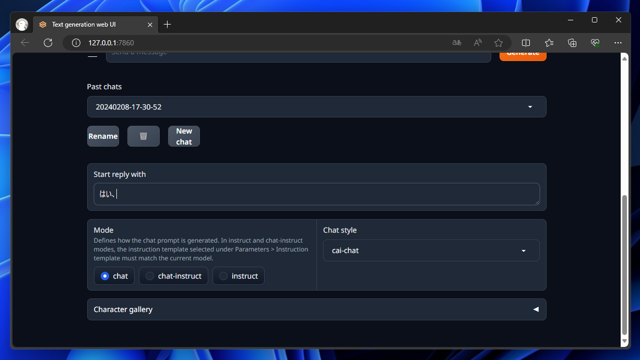The height and width of the screenshot is (360, 640).
Task: Click the scrollbar up arrow
Action: point(624,58)
